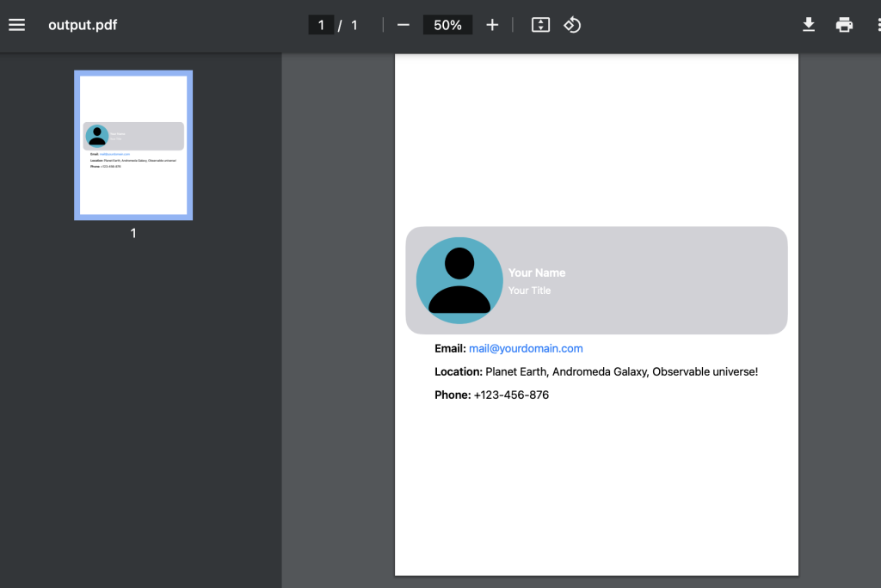Click the "Your Name" heading text
The width and height of the screenshot is (881, 588).
point(537,273)
